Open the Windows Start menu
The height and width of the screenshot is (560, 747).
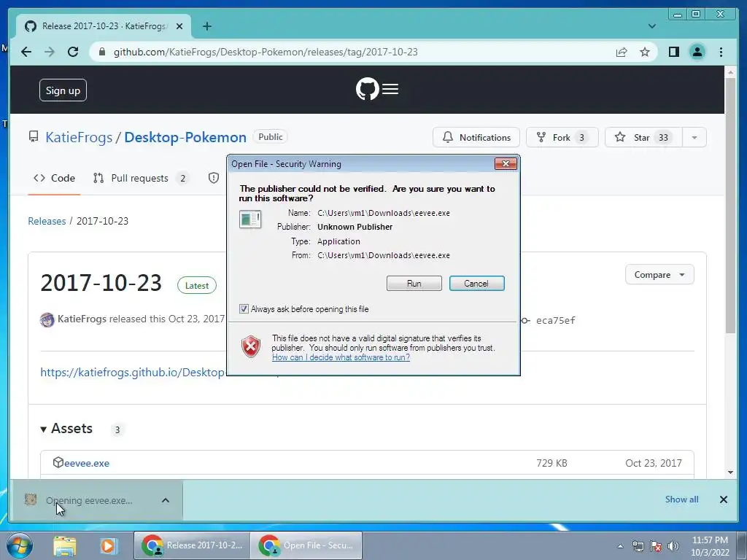(x=19, y=545)
